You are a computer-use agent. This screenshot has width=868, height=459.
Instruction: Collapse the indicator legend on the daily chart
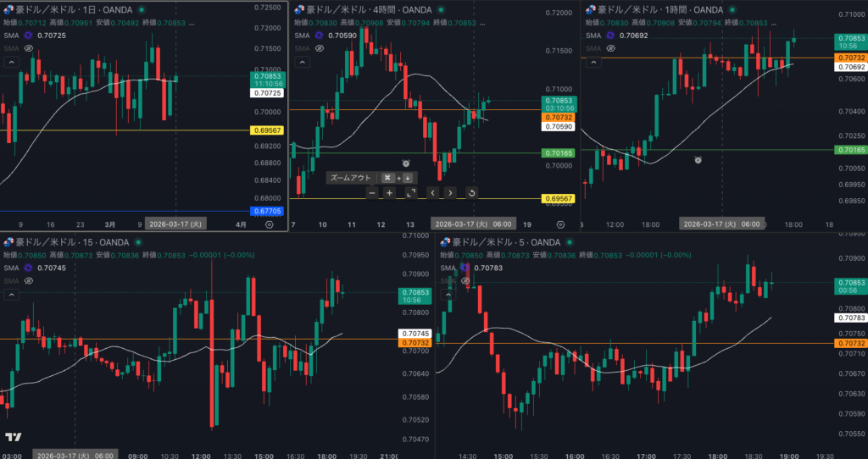pos(11,63)
